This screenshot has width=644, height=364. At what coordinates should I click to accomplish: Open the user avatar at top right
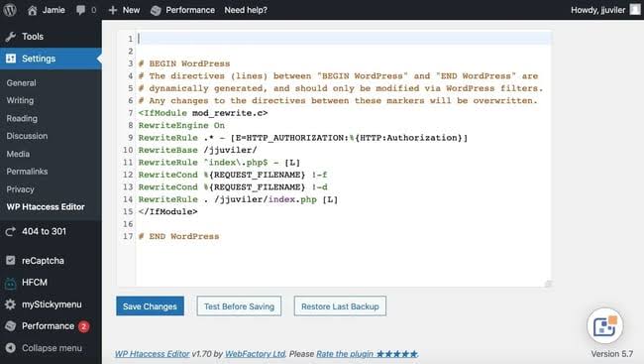tap(635, 10)
